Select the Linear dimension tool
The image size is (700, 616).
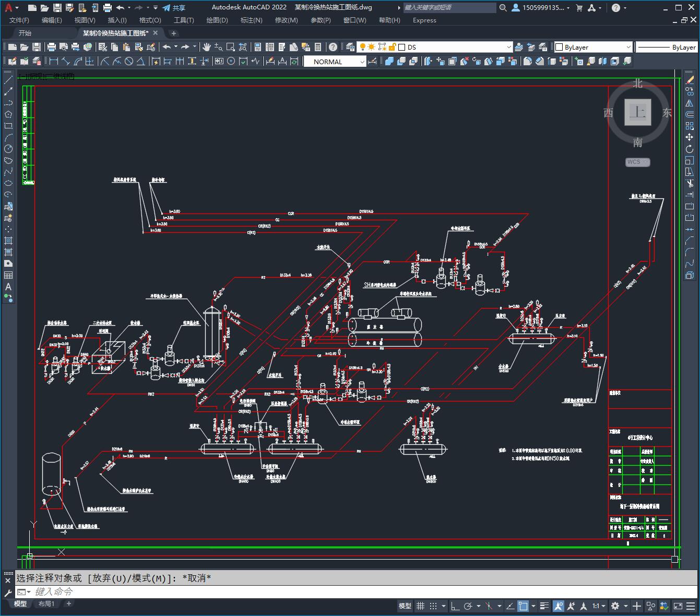[53, 61]
